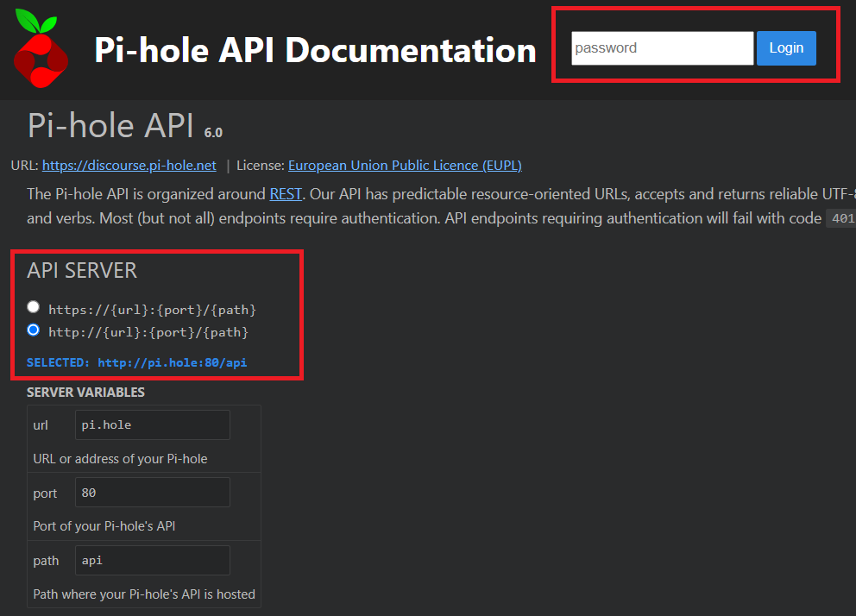This screenshot has width=856, height=616.
Task: Select the https://{url}:{port}/{path} radio button
Action: pyautogui.click(x=34, y=307)
